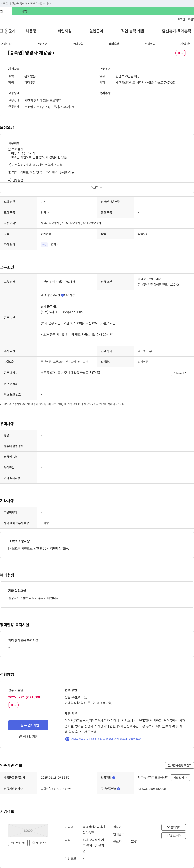The width and height of the screenshot is (194, 868).
Task: Open the 지도 보기 dropdown for 근무 예정지
Action: tap(180, 373)
